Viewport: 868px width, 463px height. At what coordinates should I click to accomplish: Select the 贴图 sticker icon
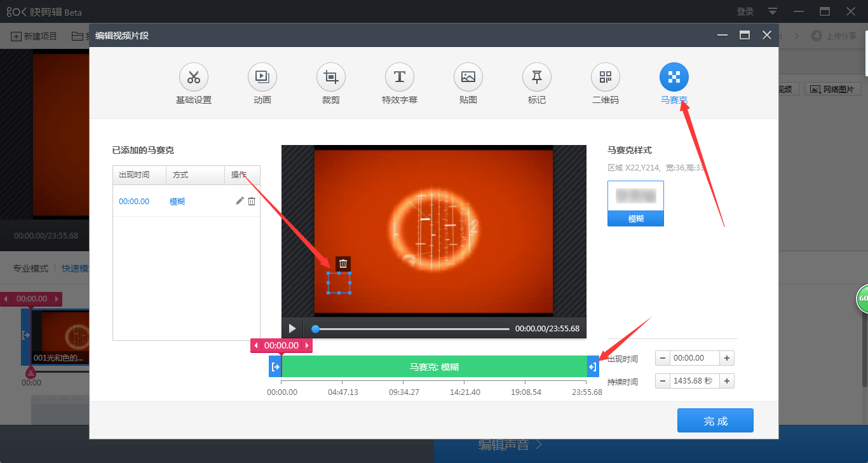[468, 78]
